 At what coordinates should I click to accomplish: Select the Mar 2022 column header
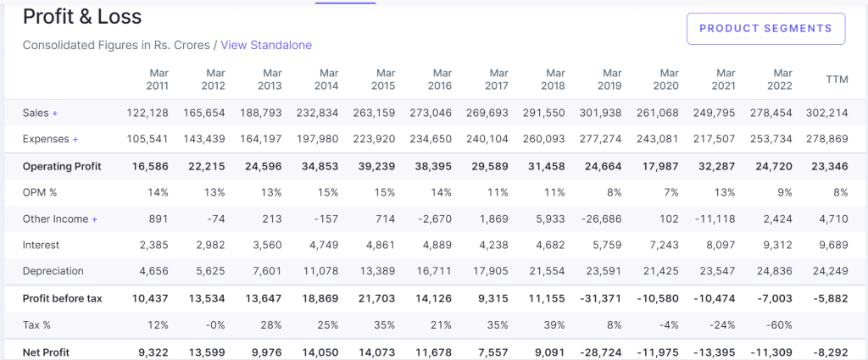pyautogui.click(x=781, y=80)
